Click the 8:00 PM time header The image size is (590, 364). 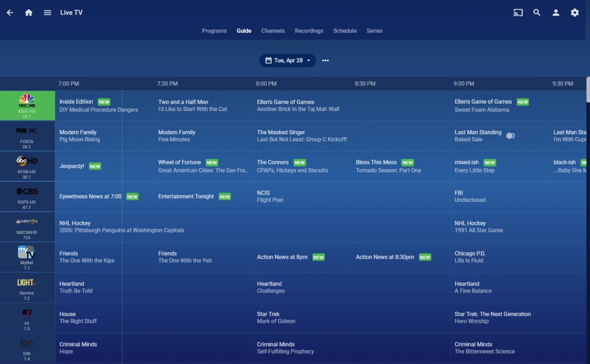point(266,84)
